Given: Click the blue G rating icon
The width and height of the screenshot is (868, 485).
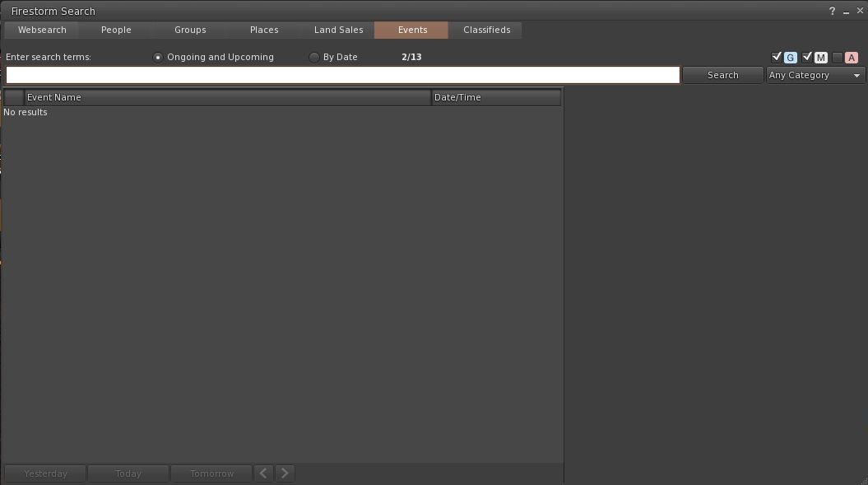Looking at the screenshot, I should click(791, 58).
